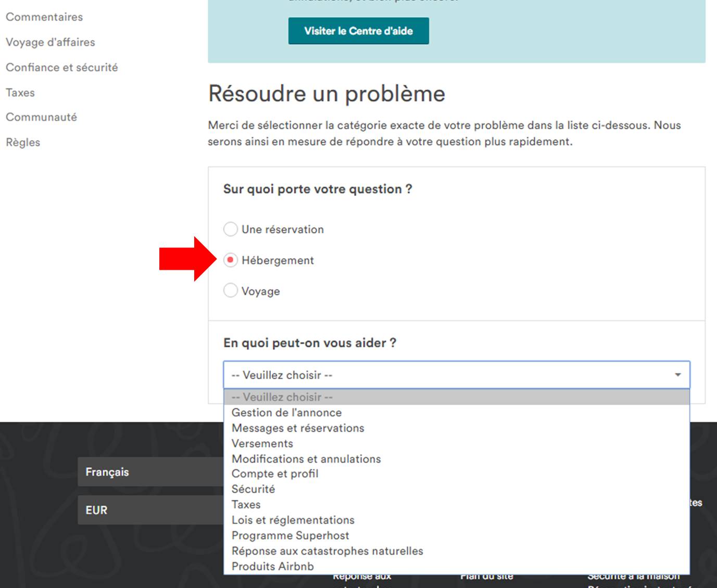717x588 pixels.
Task: Select the Hébergement radio option
Action: click(x=230, y=260)
